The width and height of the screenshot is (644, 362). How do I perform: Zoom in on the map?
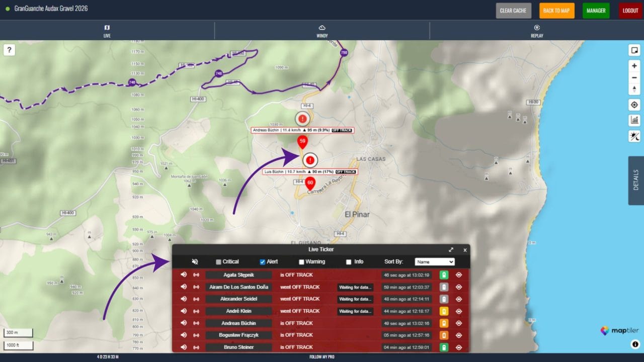(634, 66)
